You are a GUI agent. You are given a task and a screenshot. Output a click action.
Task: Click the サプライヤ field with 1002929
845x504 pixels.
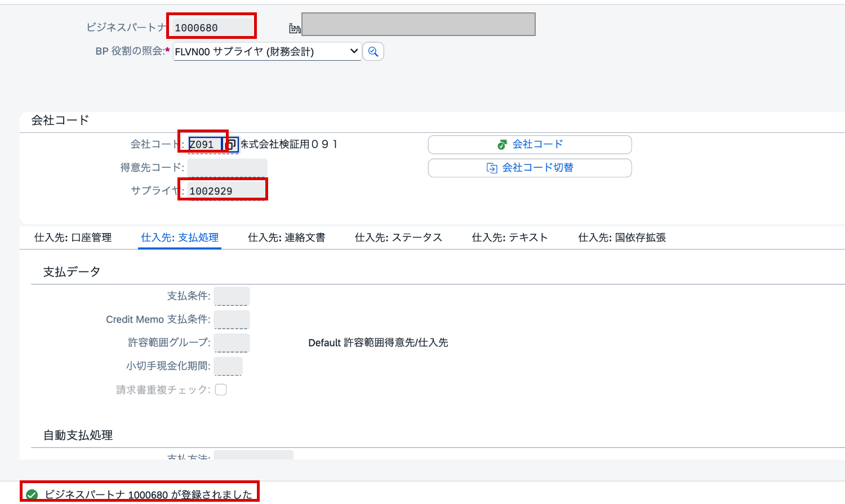[227, 191]
